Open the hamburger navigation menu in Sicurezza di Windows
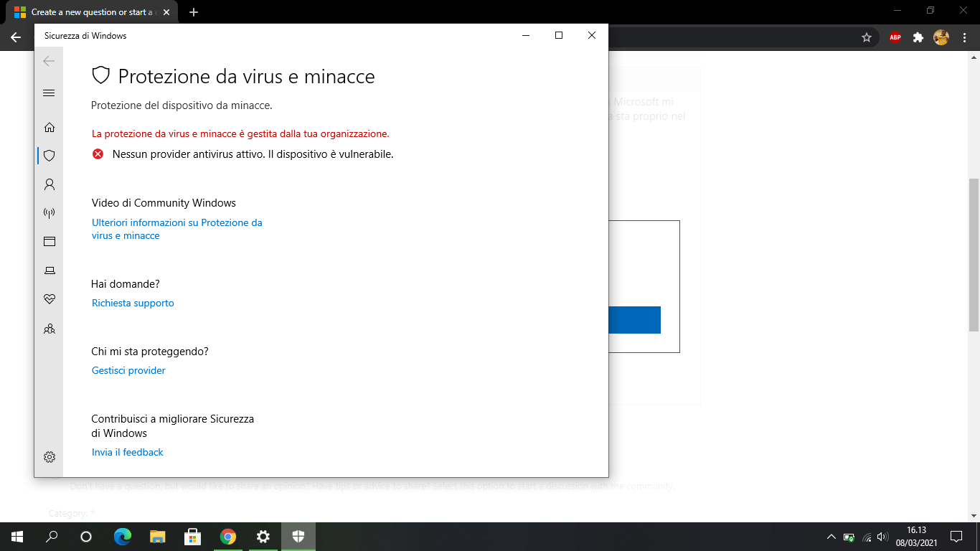The image size is (980, 551). [49, 93]
